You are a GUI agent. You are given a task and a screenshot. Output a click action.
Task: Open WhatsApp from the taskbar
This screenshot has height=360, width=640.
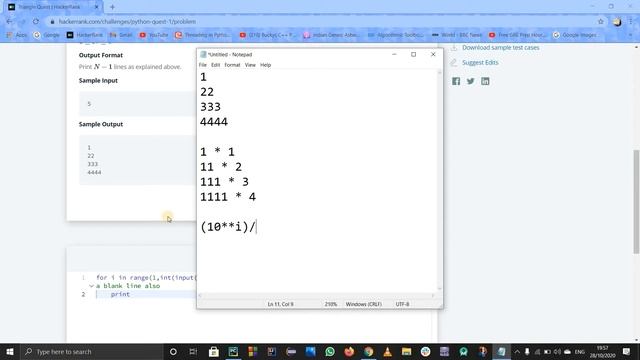tap(330, 352)
